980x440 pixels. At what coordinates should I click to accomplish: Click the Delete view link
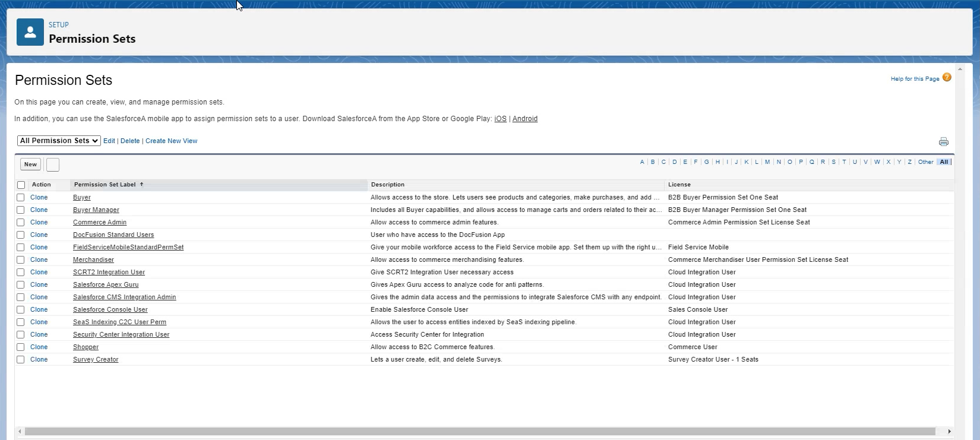tap(130, 141)
